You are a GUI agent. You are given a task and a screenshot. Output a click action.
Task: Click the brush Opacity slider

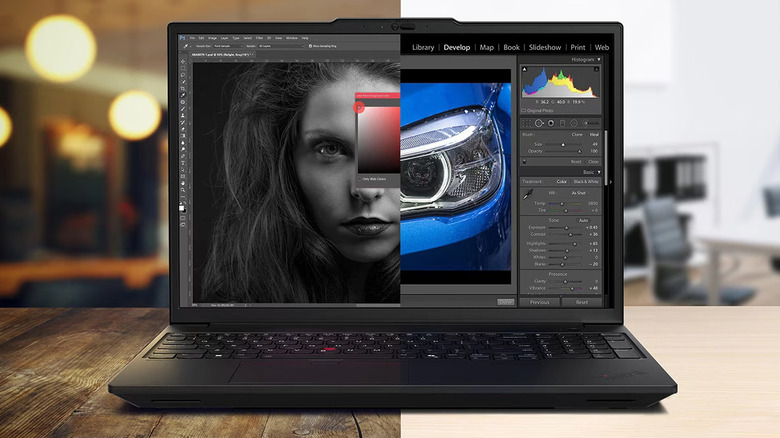point(564,151)
